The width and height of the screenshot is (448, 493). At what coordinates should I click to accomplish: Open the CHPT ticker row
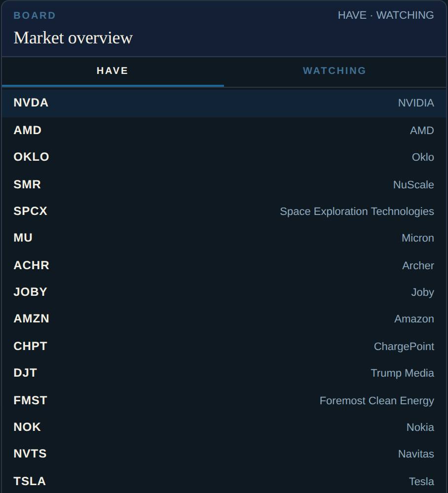click(x=224, y=346)
